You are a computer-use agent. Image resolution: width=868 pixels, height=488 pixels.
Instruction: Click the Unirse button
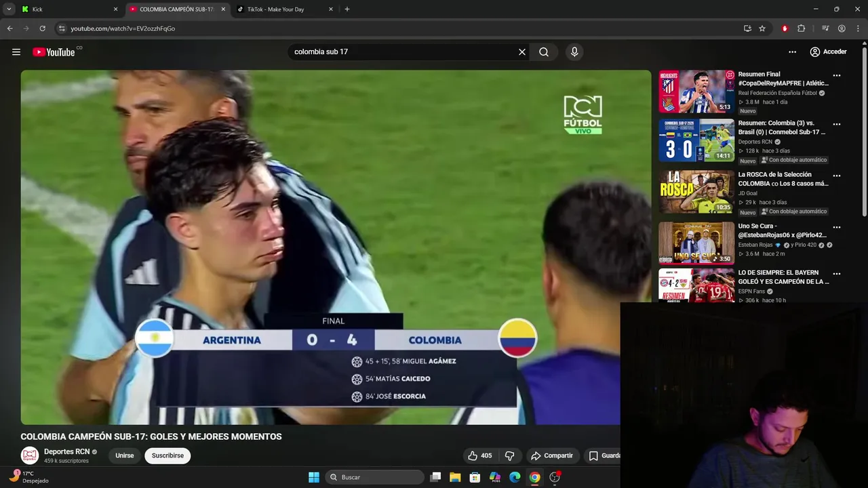(125, 455)
